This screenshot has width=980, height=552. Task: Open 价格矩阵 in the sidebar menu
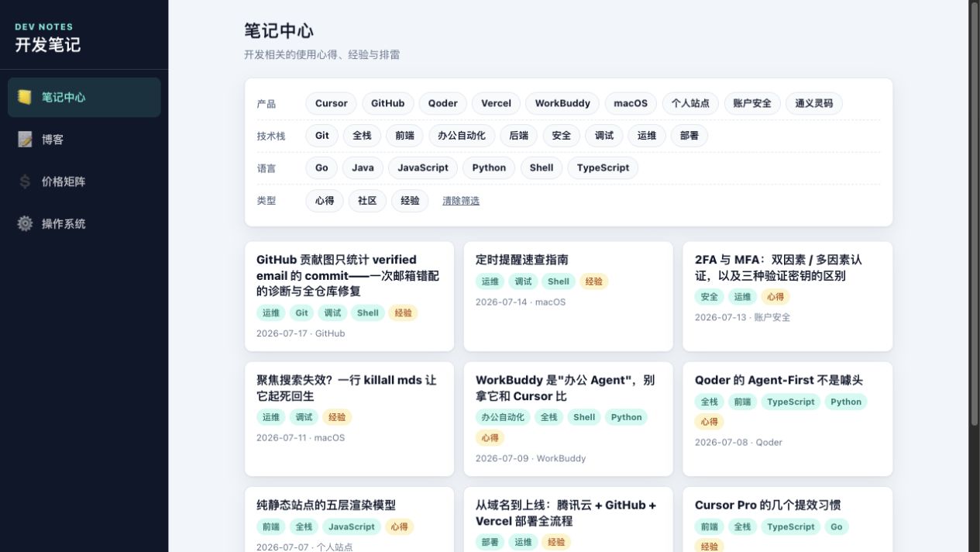click(84, 181)
